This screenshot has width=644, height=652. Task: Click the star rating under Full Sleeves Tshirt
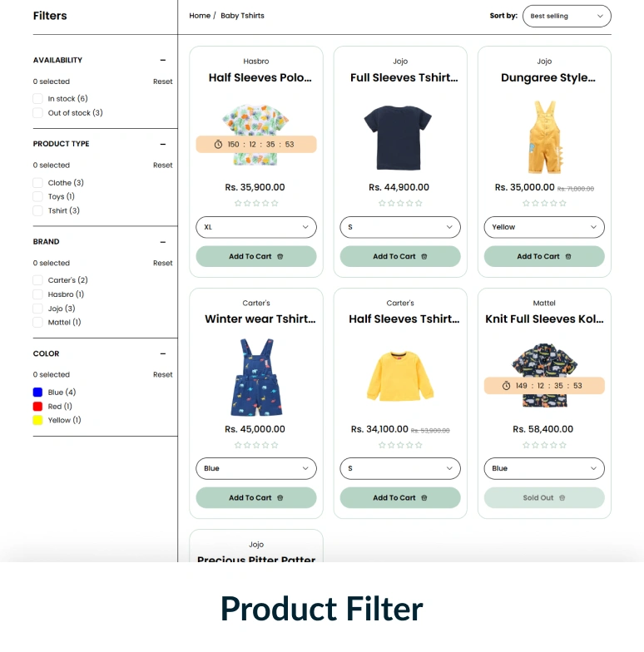click(x=400, y=203)
